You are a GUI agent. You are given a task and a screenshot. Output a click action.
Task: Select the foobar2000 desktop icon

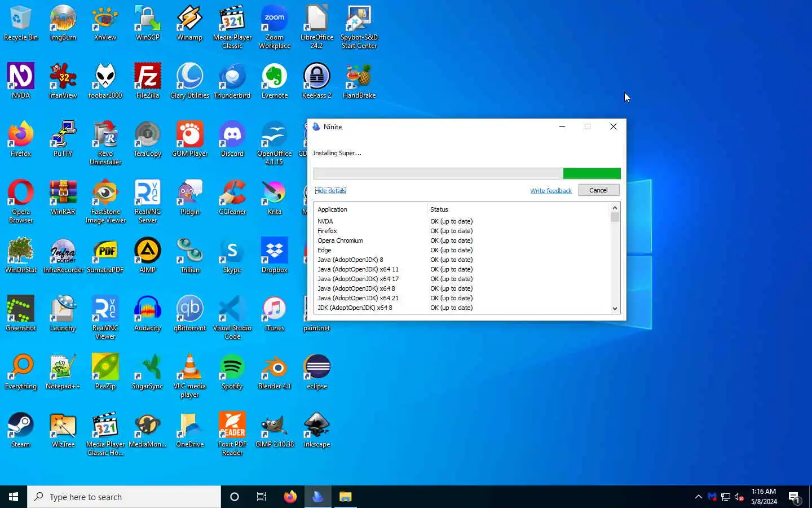coord(105,81)
